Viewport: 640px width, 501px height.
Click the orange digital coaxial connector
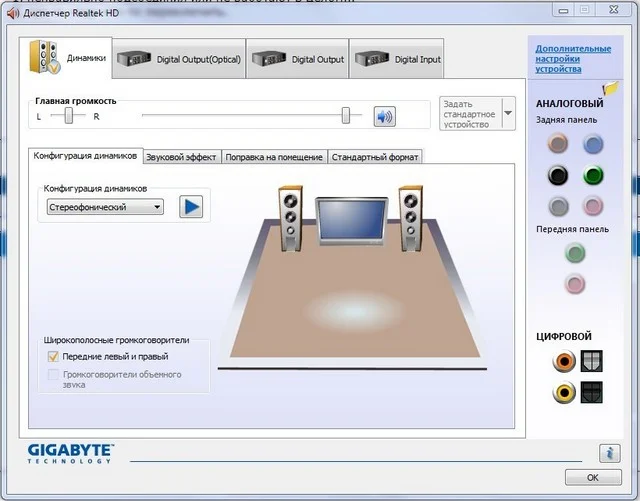[564, 361]
